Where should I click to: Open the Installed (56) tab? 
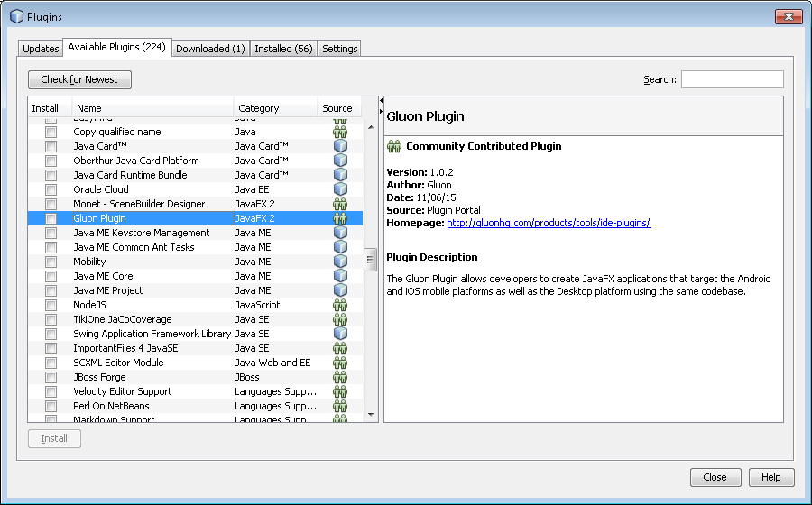(x=284, y=49)
